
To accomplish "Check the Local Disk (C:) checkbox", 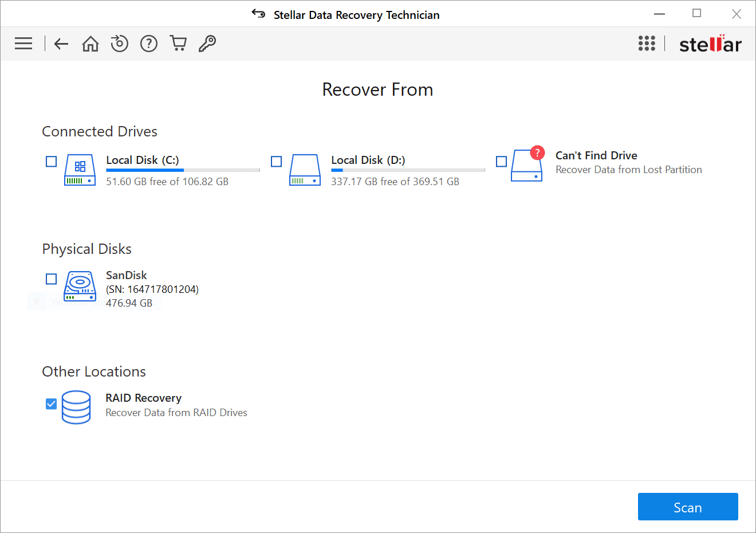I will point(52,162).
